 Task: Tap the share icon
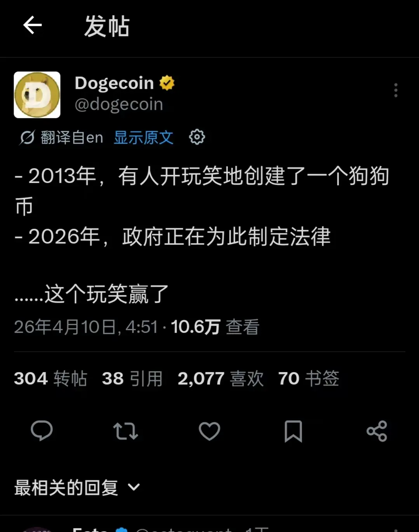coord(377,431)
